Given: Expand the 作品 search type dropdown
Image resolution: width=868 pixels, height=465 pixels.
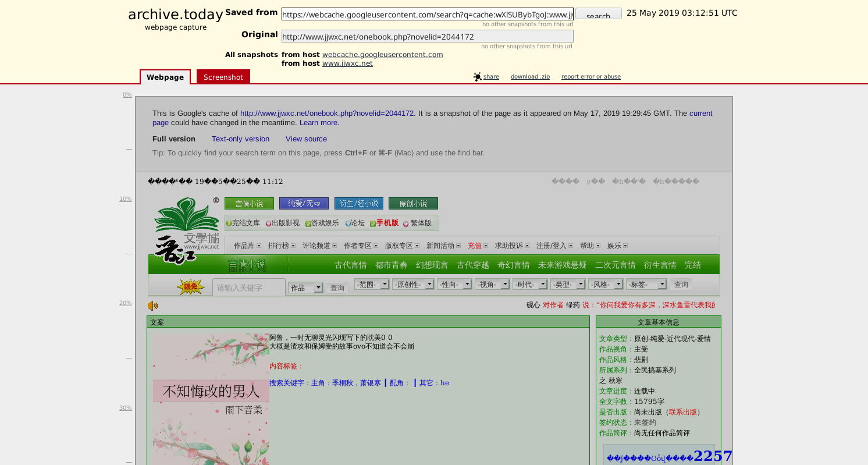Looking at the screenshot, I should point(305,287).
